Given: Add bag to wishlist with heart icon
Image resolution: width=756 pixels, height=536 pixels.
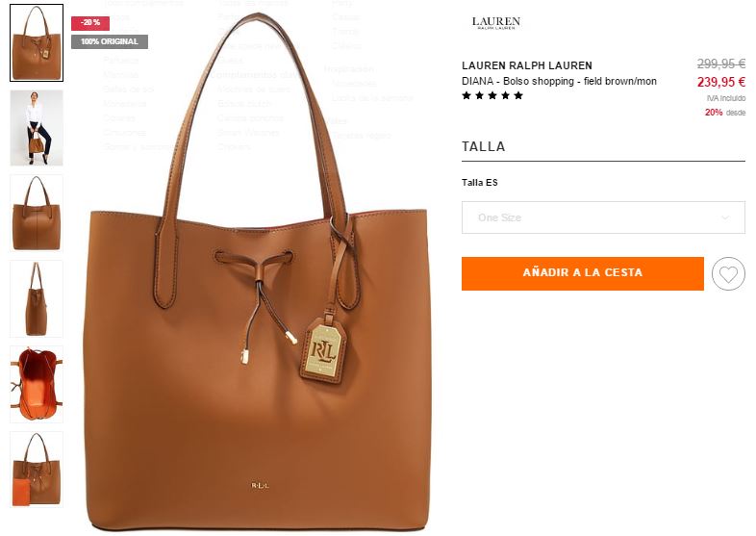Looking at the screenshot, I should [x=728, y=273].
